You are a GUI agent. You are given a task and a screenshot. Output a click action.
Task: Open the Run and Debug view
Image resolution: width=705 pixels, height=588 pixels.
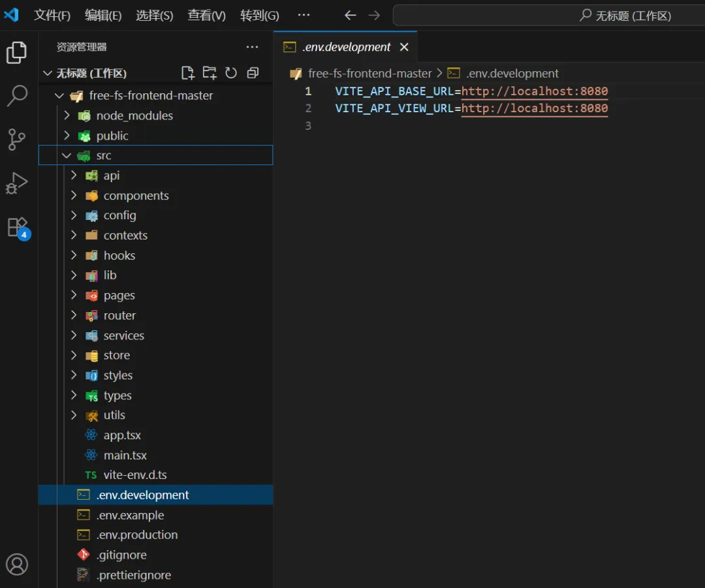17,183
